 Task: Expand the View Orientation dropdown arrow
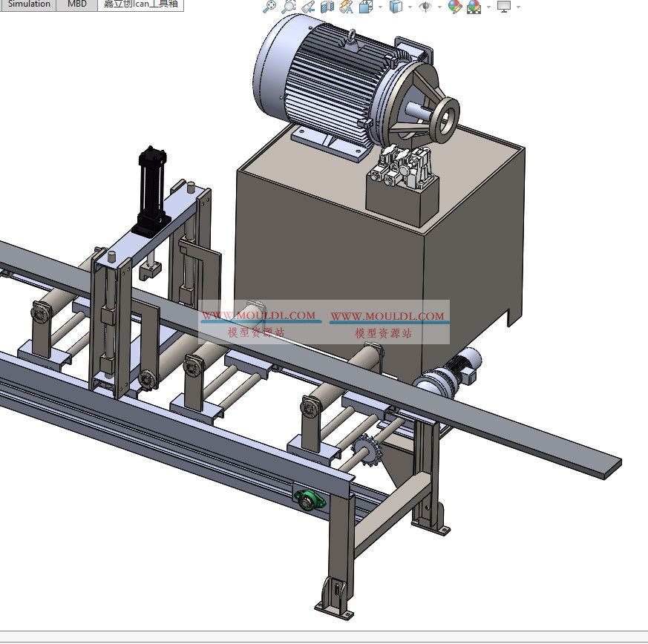point(380,7)
